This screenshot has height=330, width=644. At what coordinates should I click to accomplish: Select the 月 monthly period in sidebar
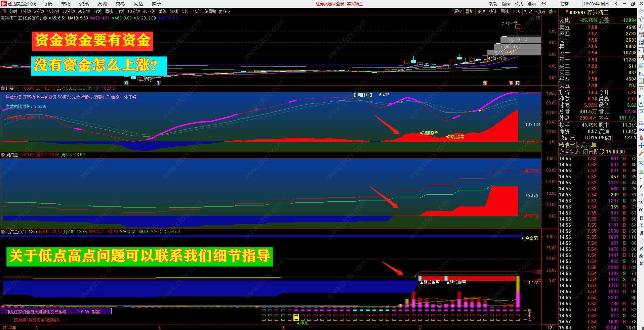coord(641,233)
